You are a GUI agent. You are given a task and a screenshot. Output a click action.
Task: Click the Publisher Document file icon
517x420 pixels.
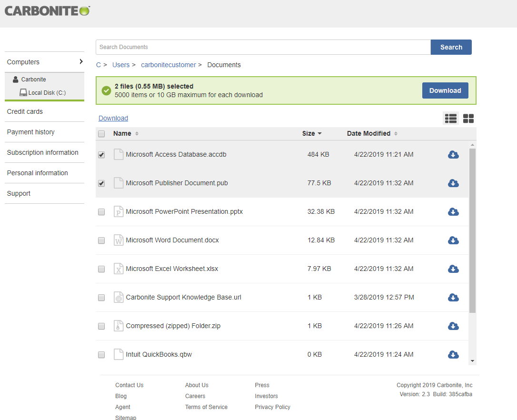[x=119, y=183]
